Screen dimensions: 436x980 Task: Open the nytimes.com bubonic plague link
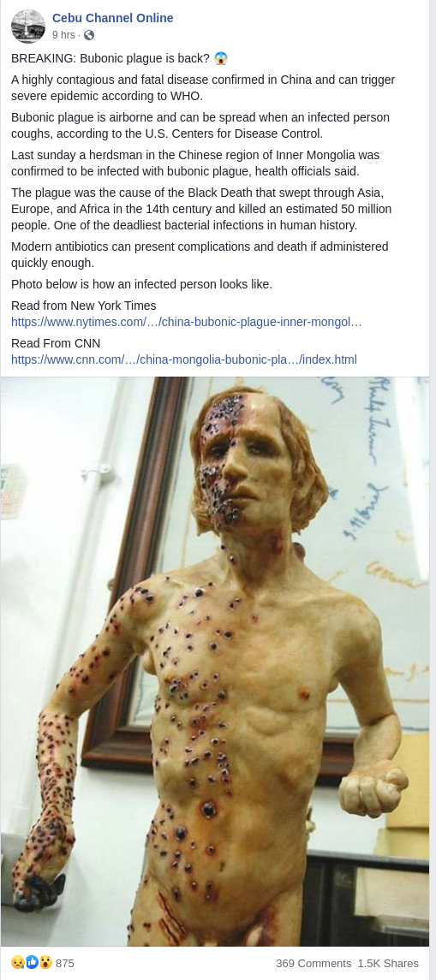[x=187, y=322]
